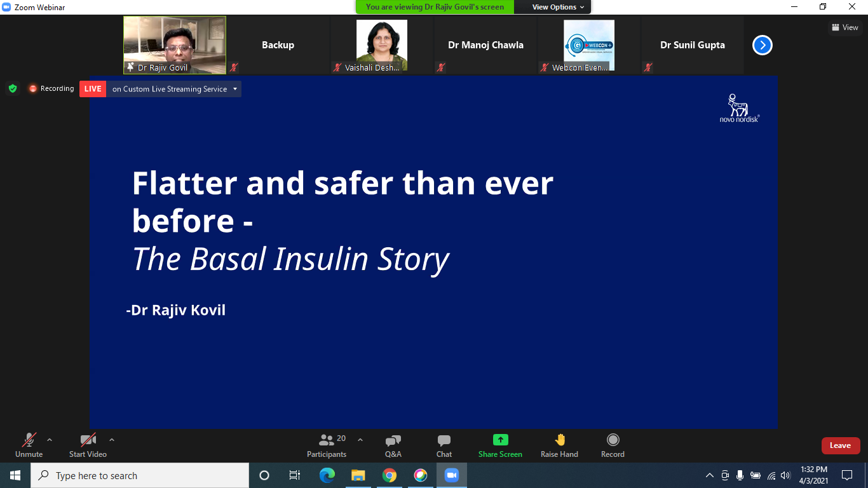
Task: Click the Windows taskbar search box
Action: (140, 475)
